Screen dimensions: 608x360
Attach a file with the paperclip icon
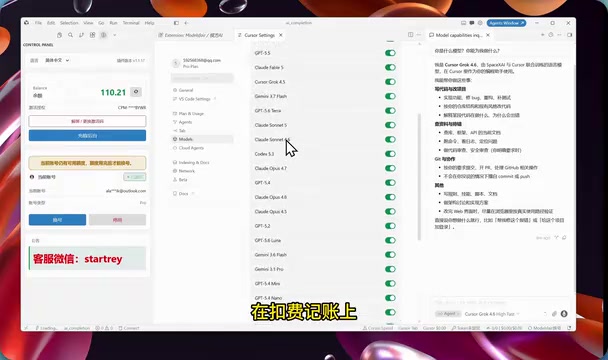coord(554,313)
